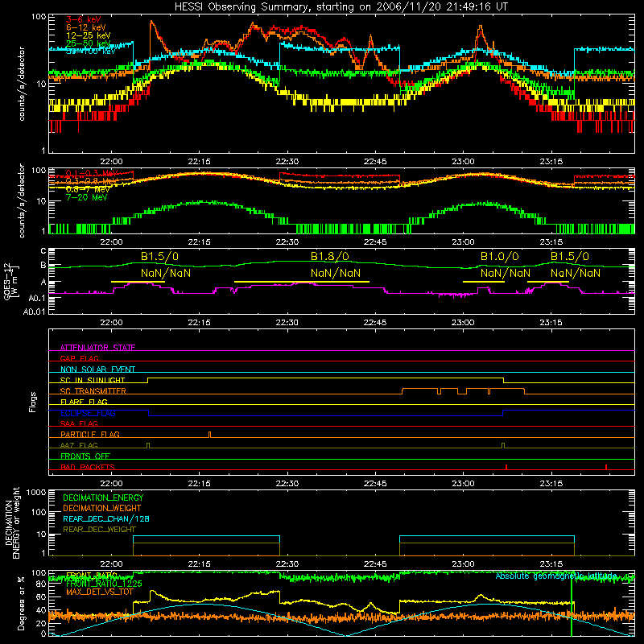This screenshot has height=644, width=644.
Task: Click the B1.8/0 flare class label
Action: 330,257
